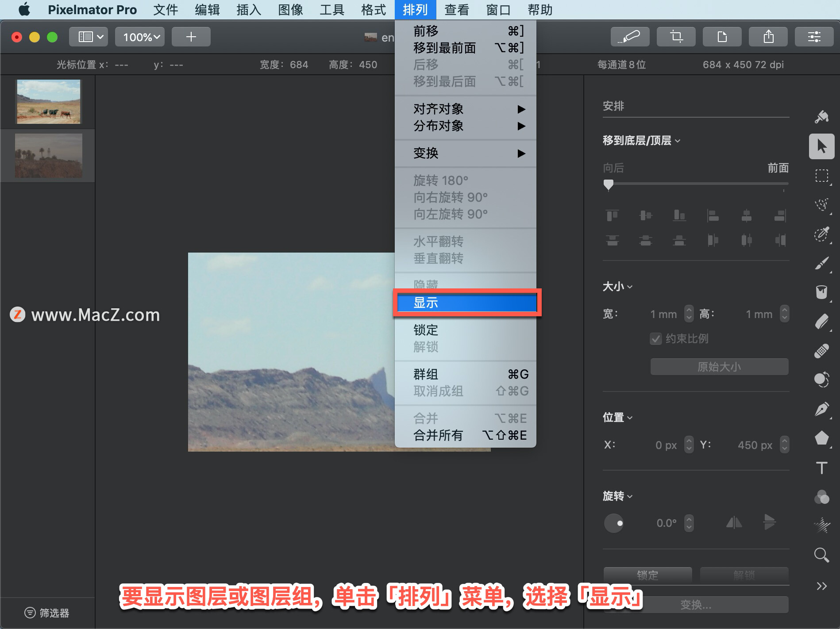
Task: Open the 帮助 menu
Action: 540,10
